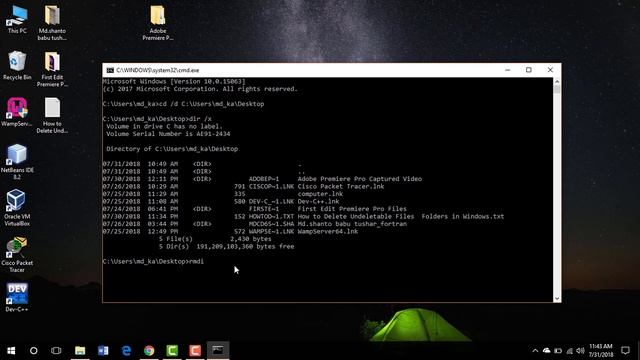Select How to Delete Undeletable text file

click(52, 116)
